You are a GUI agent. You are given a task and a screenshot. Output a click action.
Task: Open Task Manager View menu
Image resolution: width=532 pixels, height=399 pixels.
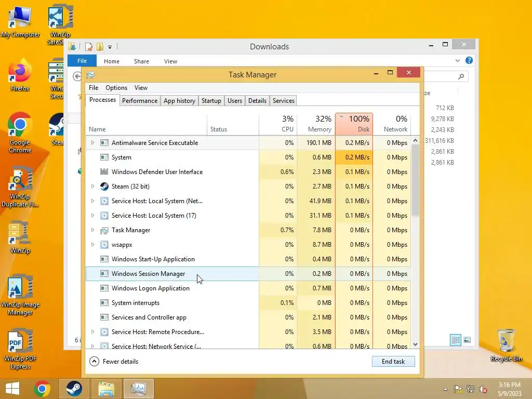pyautogui.click(x=141, y=87)
